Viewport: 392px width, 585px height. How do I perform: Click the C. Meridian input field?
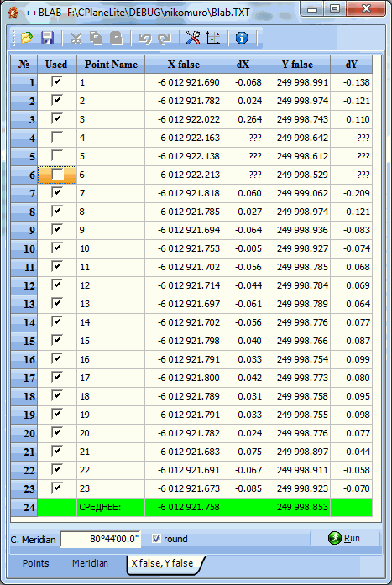[101, 539]
